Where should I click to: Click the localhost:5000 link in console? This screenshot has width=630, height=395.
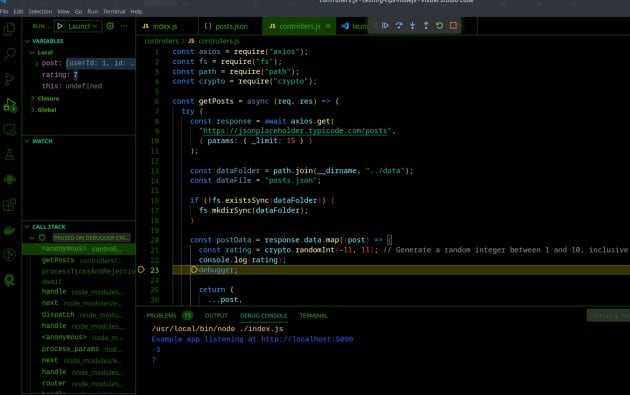coord(307,340)
